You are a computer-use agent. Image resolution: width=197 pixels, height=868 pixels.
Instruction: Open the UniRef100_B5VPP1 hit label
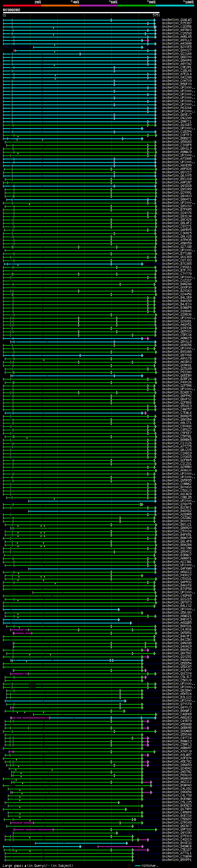click(x=177, y=860)
